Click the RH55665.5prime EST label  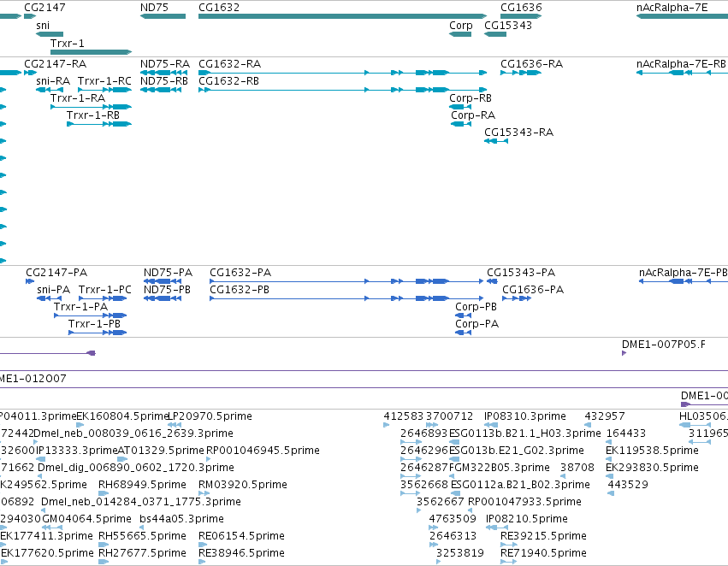click(142, 536)
